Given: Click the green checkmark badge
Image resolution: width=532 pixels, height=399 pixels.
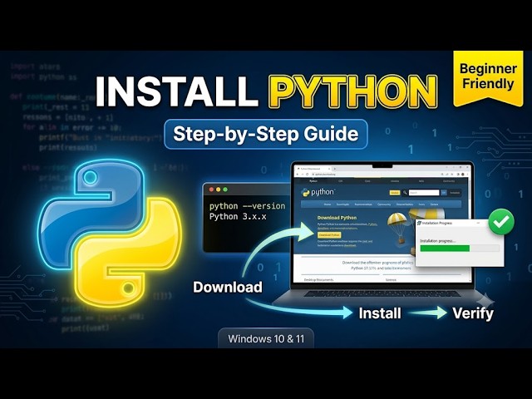Looking at the screenshot, I should pos(501,222).
